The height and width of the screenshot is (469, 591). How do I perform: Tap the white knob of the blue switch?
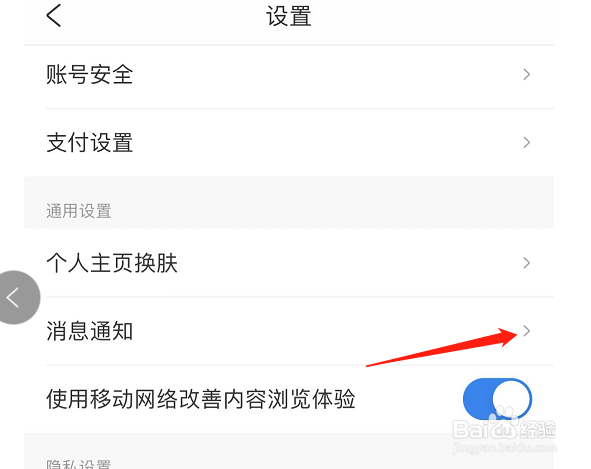(x=511, y=399)
